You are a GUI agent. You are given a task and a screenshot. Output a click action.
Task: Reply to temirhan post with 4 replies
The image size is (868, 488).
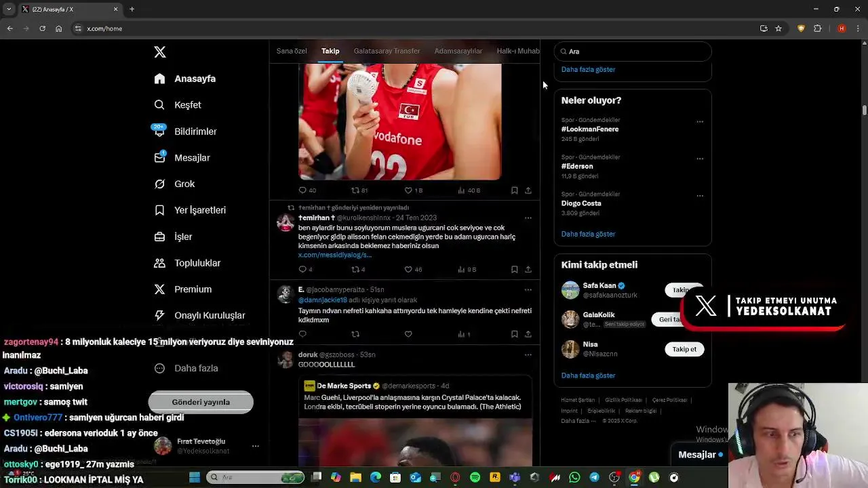[x=305, y=269]
